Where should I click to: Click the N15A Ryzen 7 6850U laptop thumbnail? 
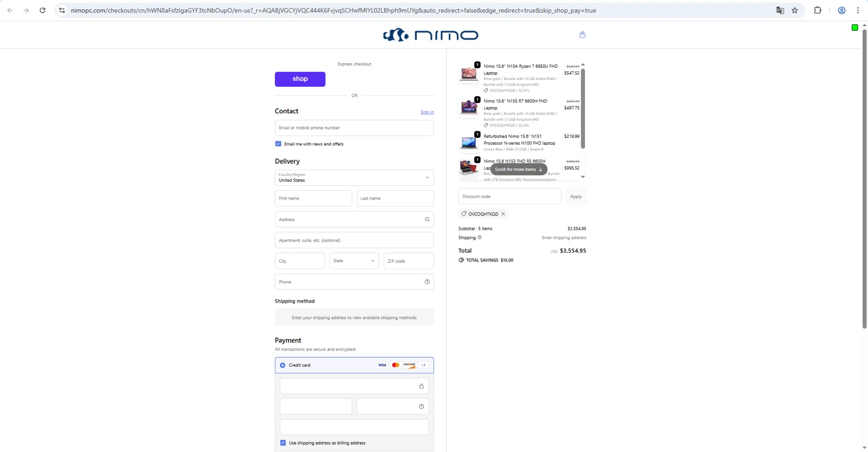(468, 74)
